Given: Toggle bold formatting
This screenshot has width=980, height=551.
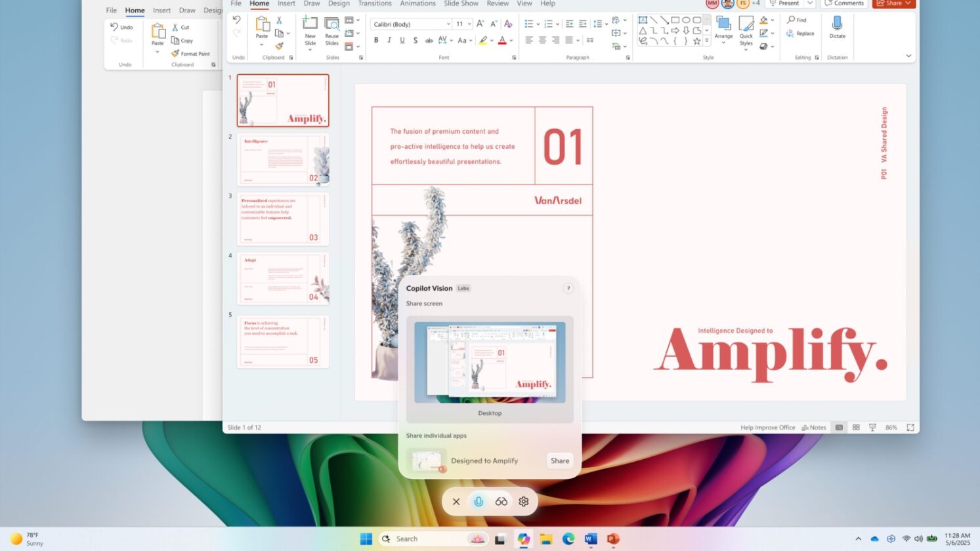Looking at the screenshot, I should point(375,40).
